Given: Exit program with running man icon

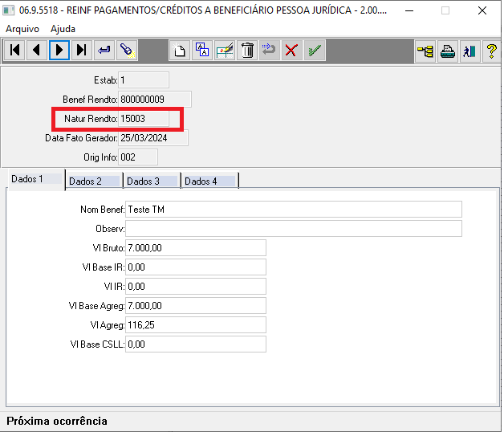Looking at the screenshot, I should point(470,51).
